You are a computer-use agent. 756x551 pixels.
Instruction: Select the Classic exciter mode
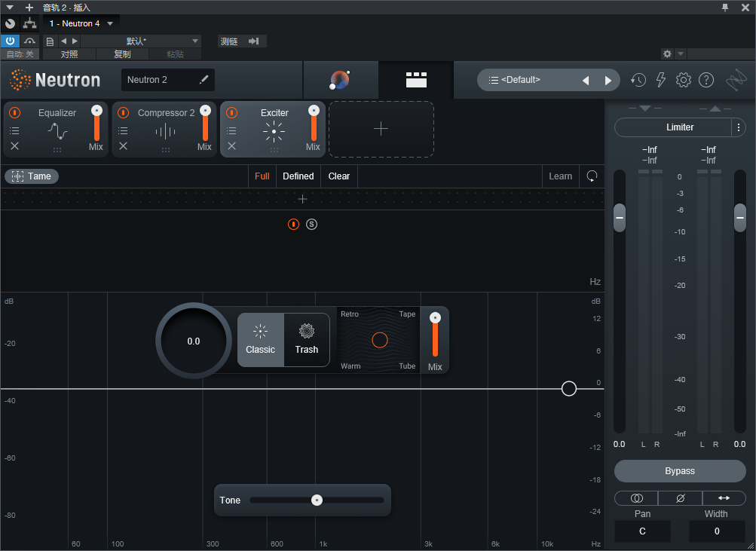(260, 340)
